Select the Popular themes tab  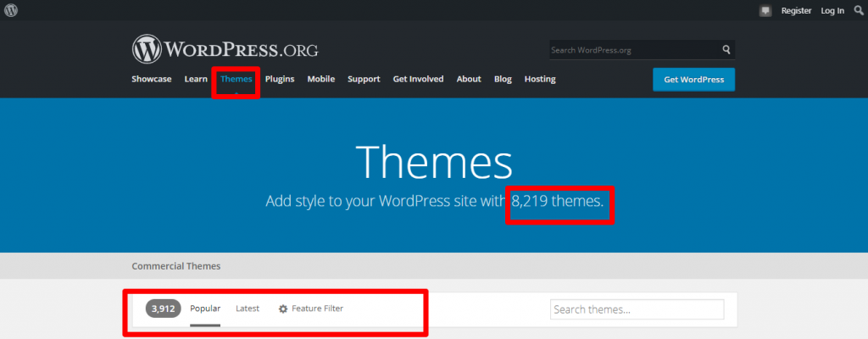[205, 308]
